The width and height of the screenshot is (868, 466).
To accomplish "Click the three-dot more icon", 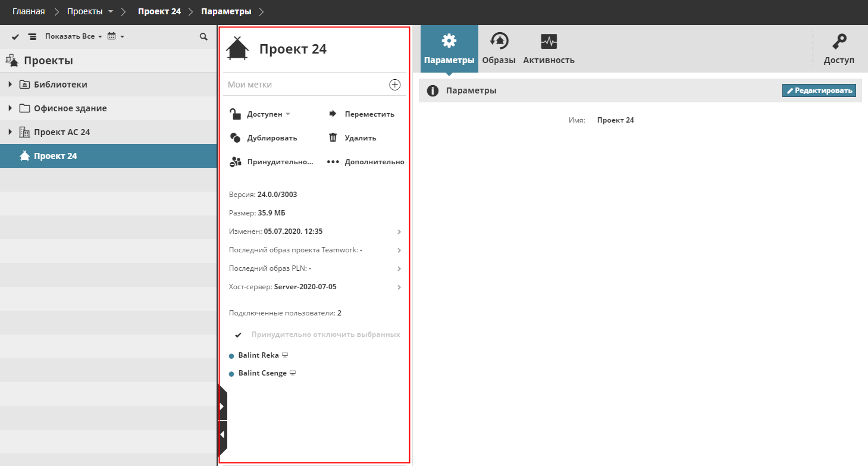I will pyautogui.click(x=333, y=162).
